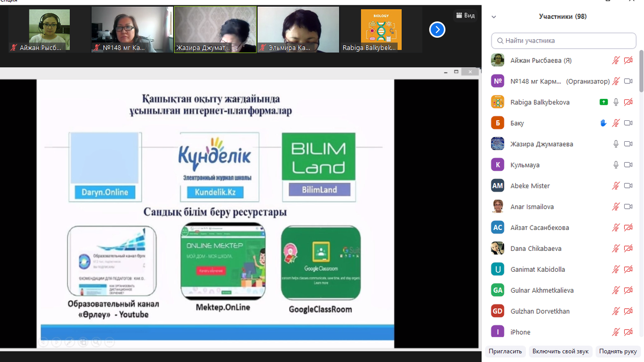644x362 pixels.
Task: Select Жазира Джуматаева's video thumbnail
Action: [x=216, y=30]
